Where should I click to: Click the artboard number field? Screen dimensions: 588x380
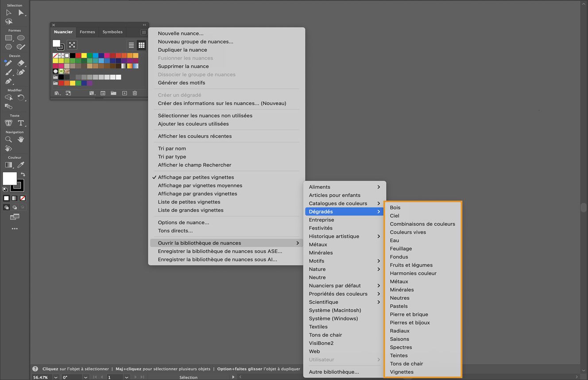114,377
